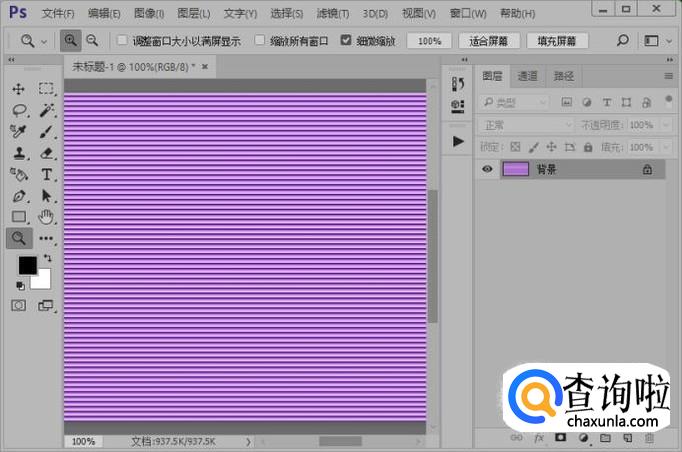
Task: Select the Eraser tool
Action: point(46,153)
